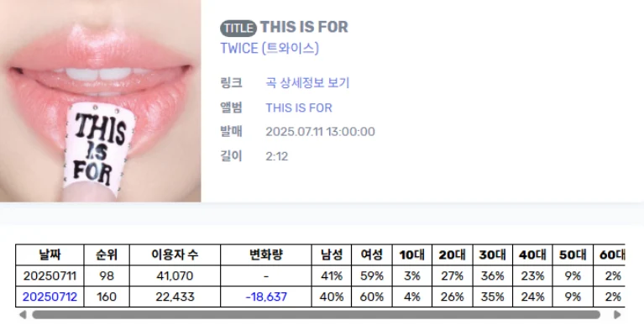Click the left scroll arrow under table
The image size is (644, 336).
pyautogui.click(x=23, y=315)
